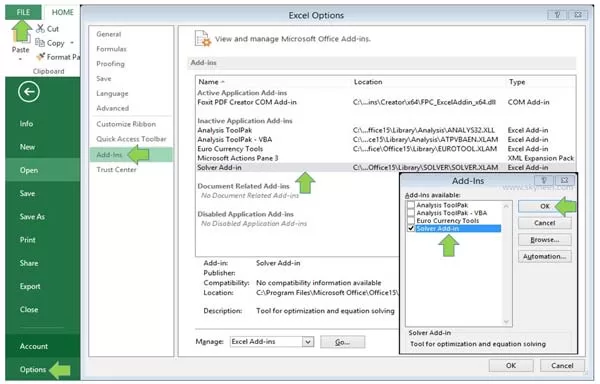Click the Cut scissors icon
This screenshot has height=384, width=600.
40,28
